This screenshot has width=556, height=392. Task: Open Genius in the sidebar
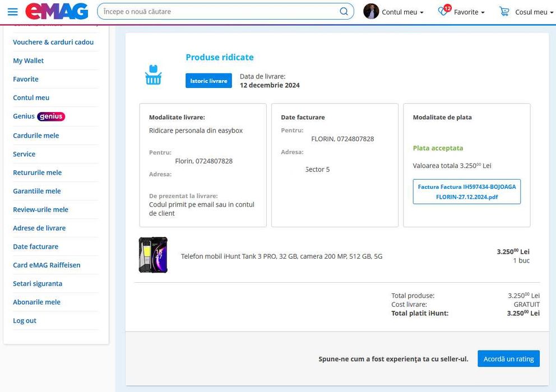pyautogui.click(x=24, y=116)
